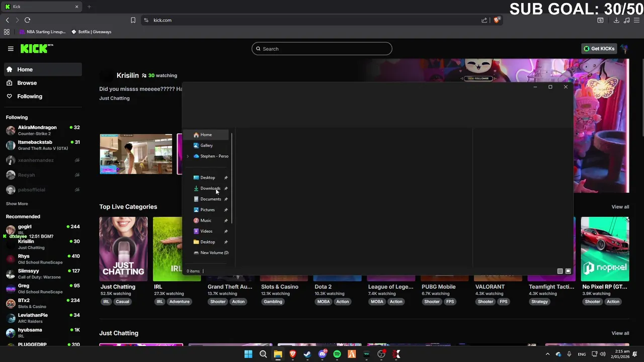
Task: Open the browser media control music icon
Action: pyautogui.click(x=626, y=20)
